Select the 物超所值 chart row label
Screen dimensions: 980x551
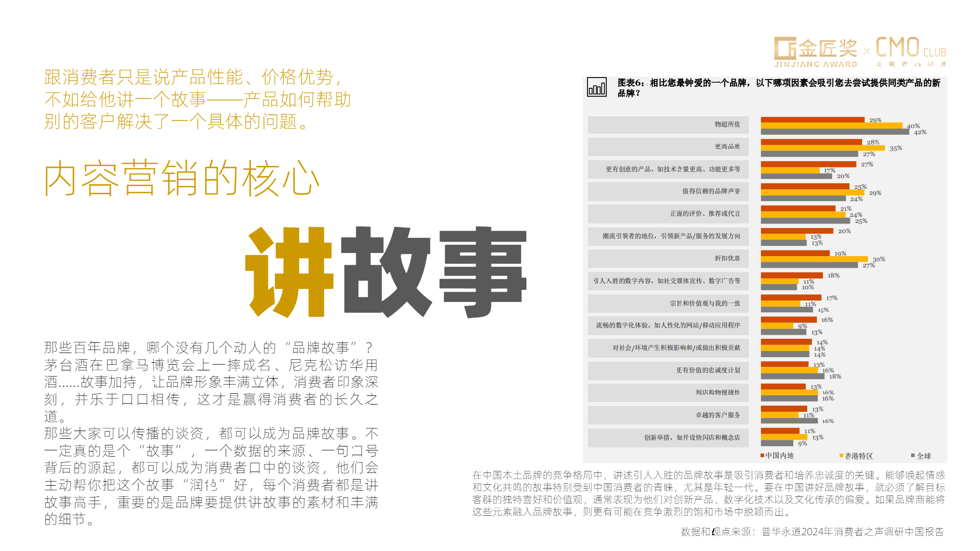(x=668, y=125)
